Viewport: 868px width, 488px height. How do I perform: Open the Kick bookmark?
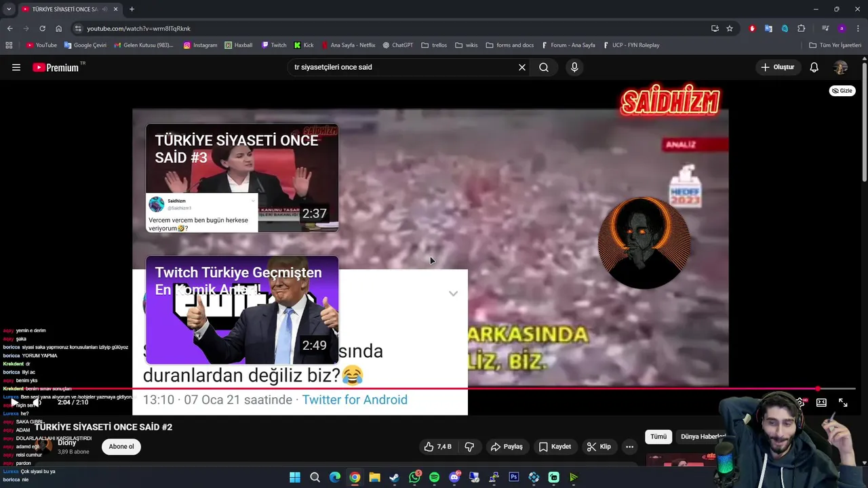point(304,45)
